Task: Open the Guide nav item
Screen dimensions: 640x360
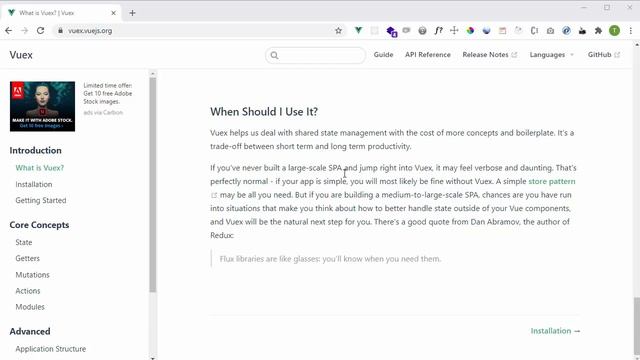Action: [x=383, y=55]
